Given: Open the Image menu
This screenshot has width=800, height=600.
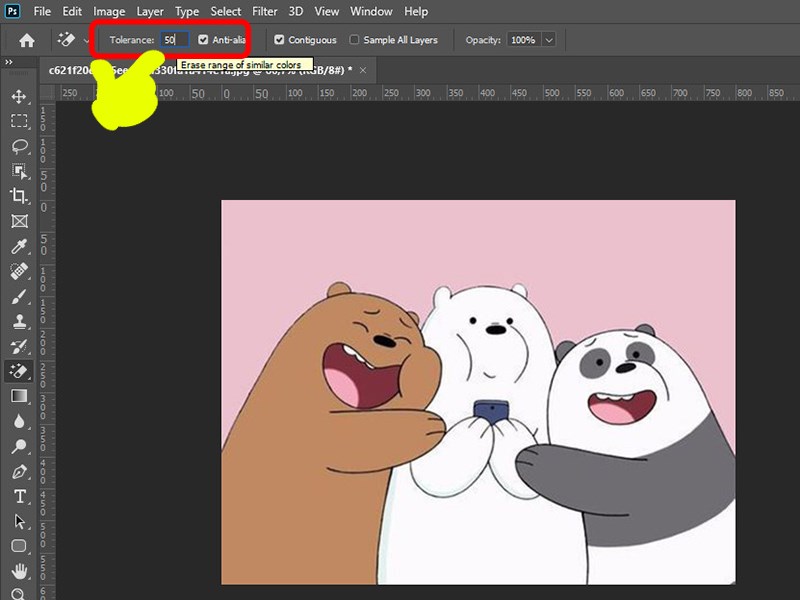Looking at the screenshot, I should [x=109, y=11].
